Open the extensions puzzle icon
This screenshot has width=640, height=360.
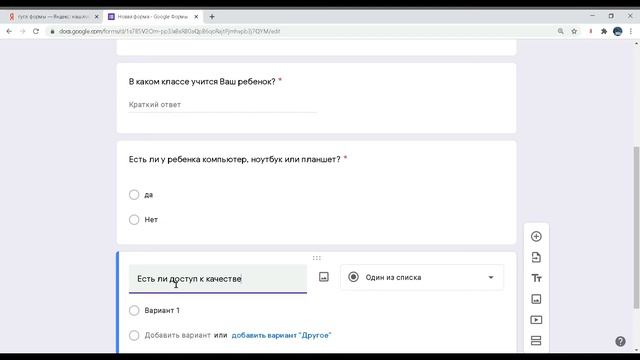[604, 31]
